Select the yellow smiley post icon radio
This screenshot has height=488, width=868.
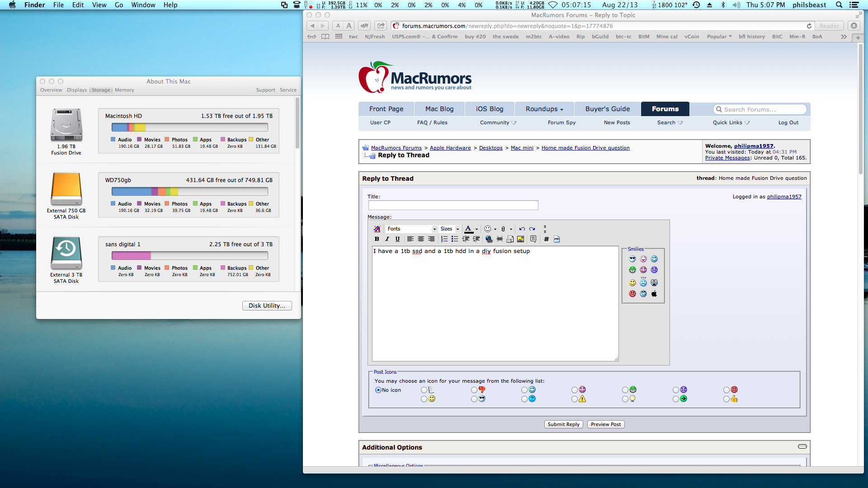424,399
